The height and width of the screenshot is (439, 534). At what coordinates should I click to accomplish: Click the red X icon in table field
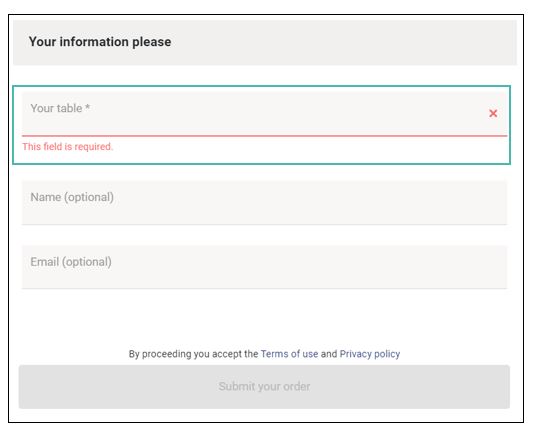click(493, 113)
